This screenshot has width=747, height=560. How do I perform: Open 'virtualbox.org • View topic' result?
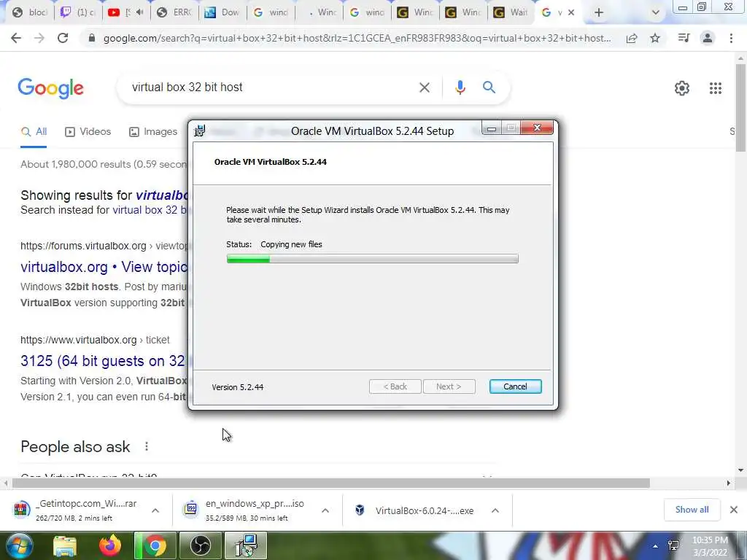click(104, 267)
